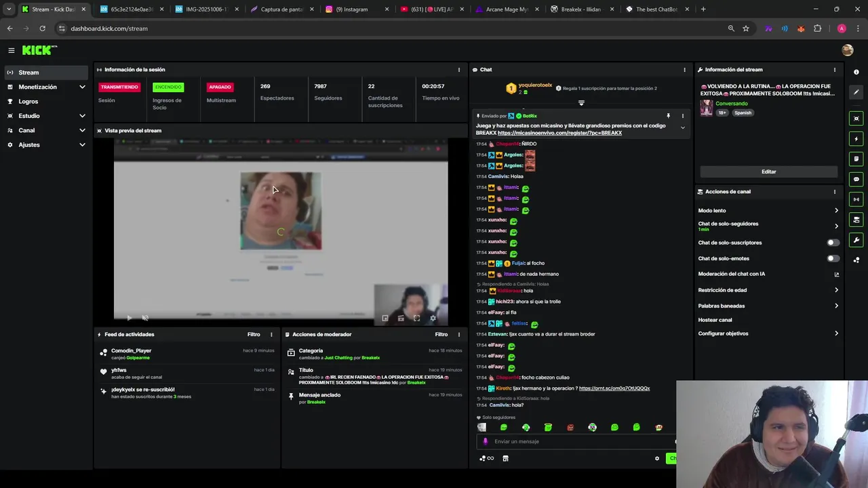
Task: Toggle the lightning activity feed widget icon
Action: 856,139
